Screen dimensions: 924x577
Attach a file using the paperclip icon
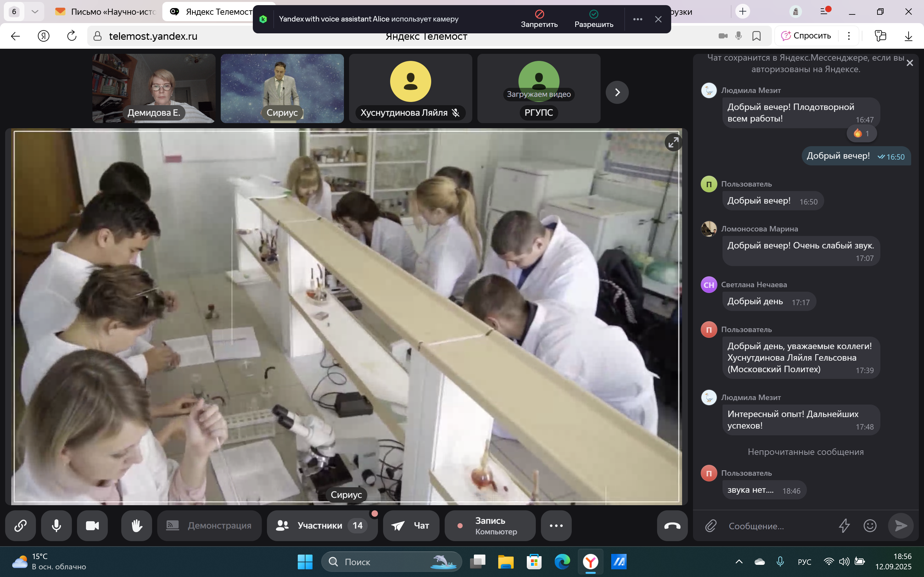710,526
